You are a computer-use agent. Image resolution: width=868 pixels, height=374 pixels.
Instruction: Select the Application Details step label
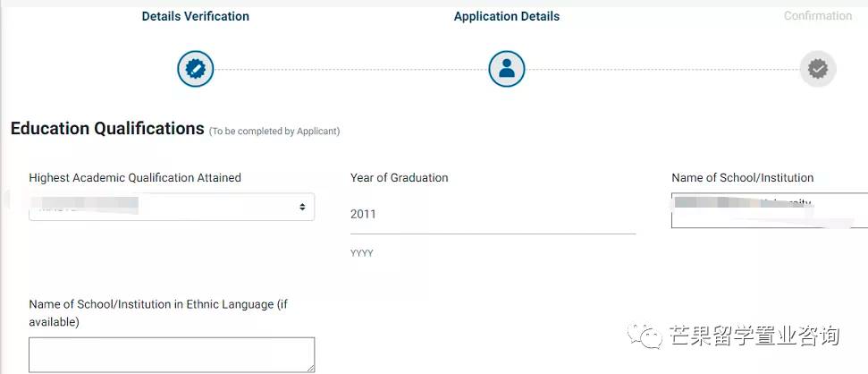[x=506, y=16]
